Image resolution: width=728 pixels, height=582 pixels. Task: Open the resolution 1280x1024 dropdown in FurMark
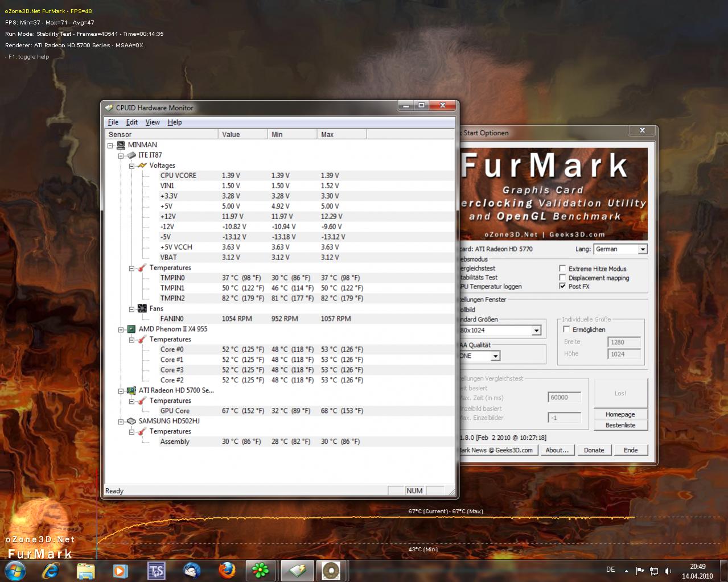click(536, 331)
